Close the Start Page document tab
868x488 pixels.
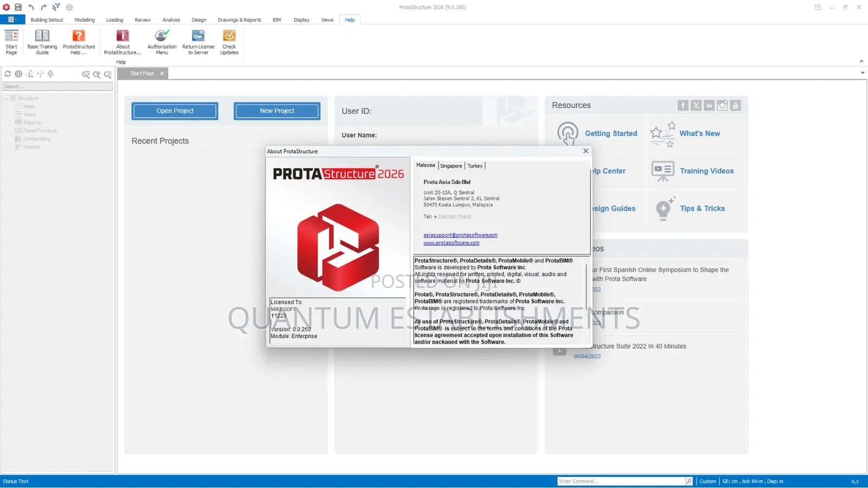click(x=162, y=73)
